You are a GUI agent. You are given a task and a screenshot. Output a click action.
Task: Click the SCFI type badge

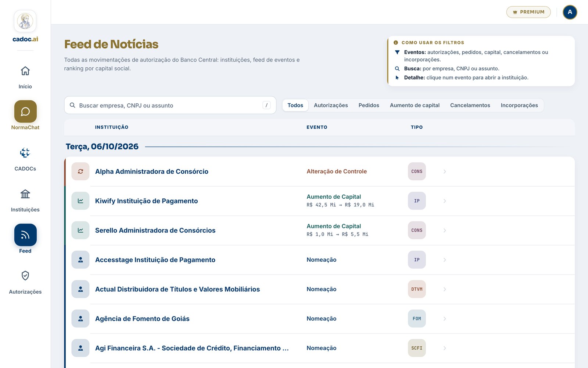[417, 348]
